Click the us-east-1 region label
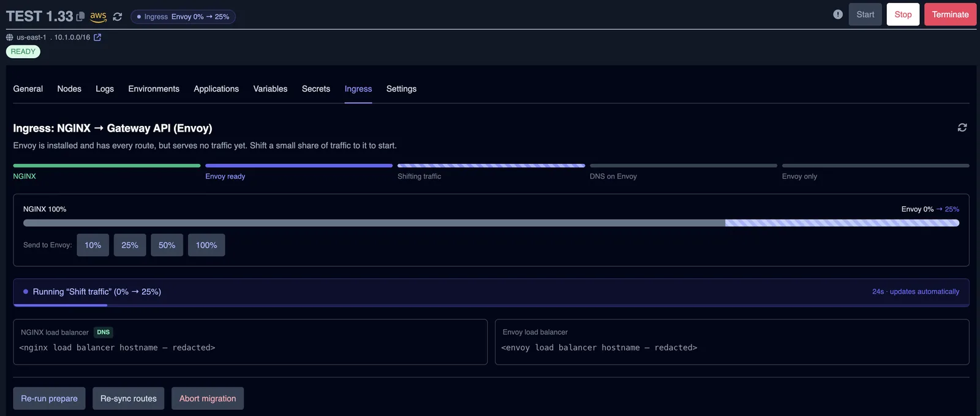The width and height of the screenshot is (980, 416). pos(31,37)
